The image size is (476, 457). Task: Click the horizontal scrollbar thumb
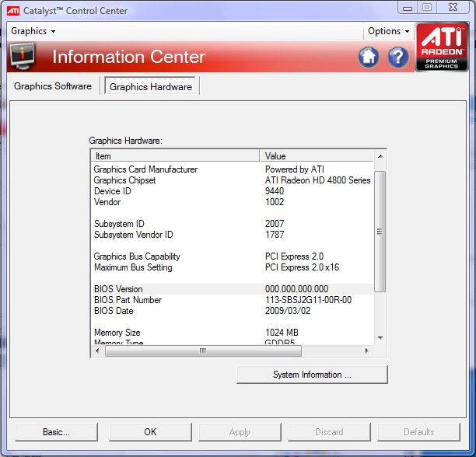click(203, 351)
